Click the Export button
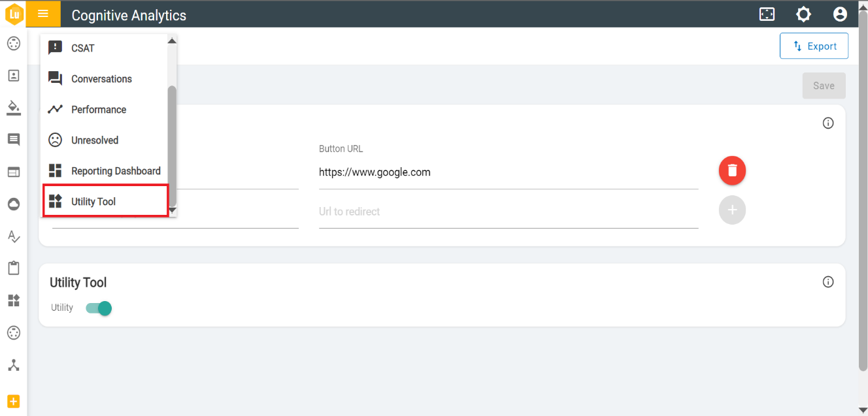The image size is (868, 416). tap(814, 46)
